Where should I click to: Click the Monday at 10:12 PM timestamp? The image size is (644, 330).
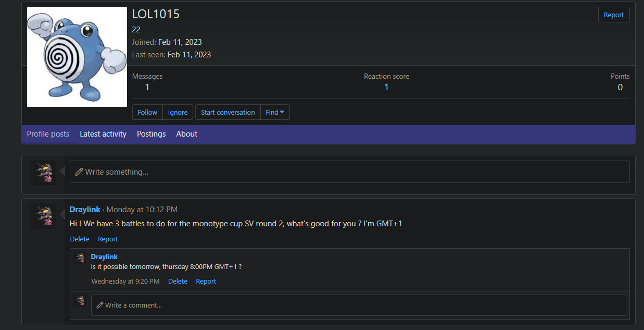142,210
